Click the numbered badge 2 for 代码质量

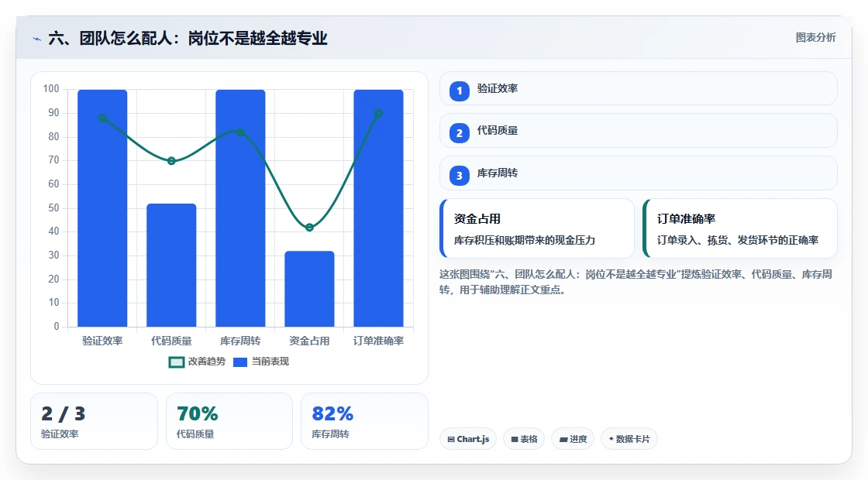click(459, 133)
